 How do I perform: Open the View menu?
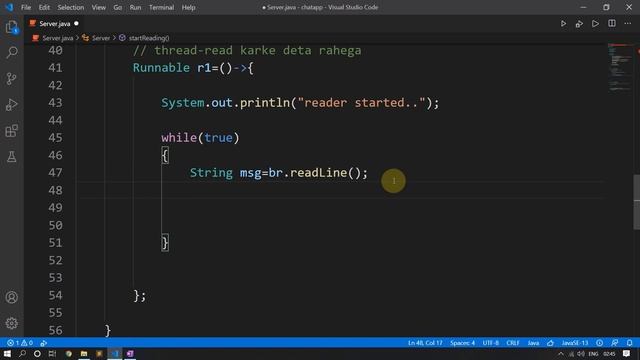[98, 7]
